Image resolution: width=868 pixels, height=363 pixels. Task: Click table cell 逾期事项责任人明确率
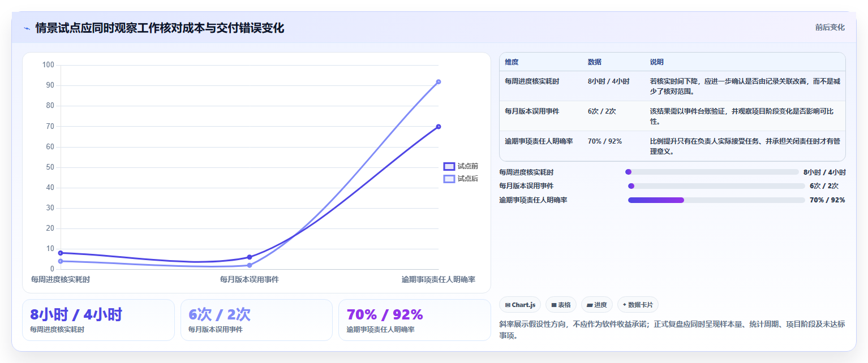539,141
